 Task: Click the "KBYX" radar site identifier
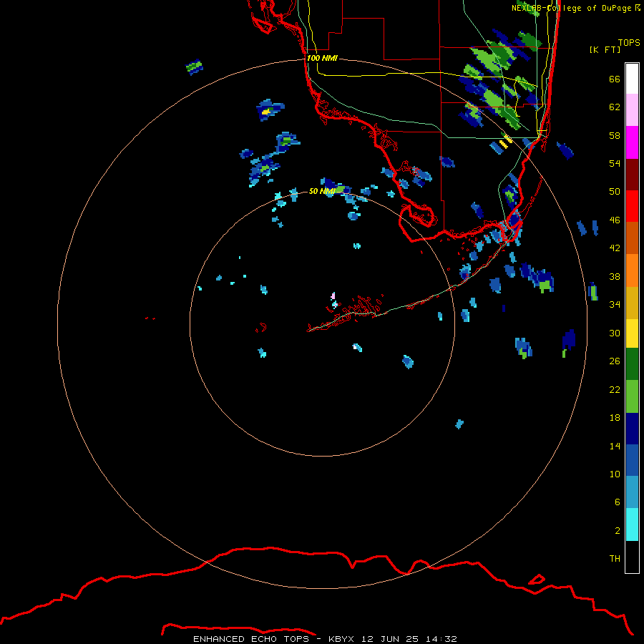pos(341,639)
